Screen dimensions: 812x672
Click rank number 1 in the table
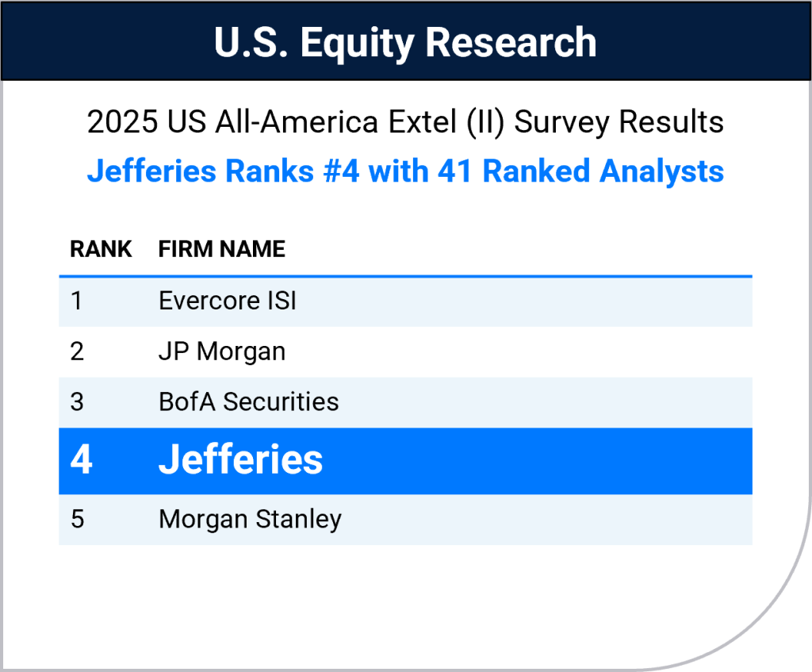pos(76,301)
